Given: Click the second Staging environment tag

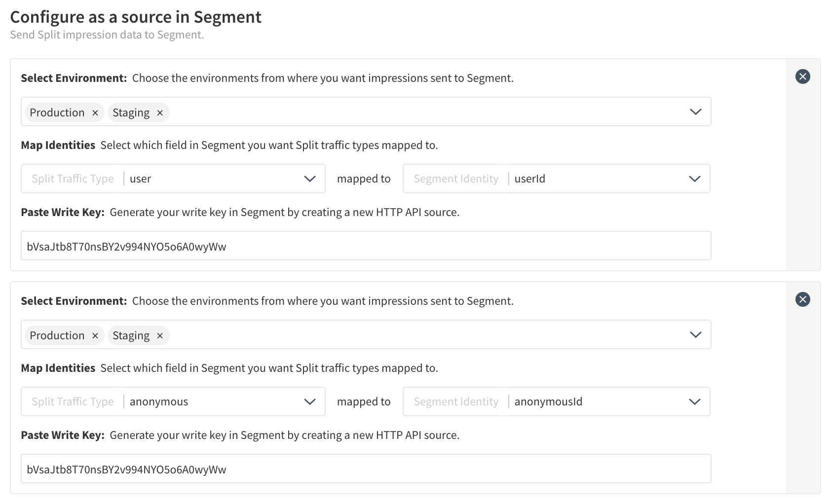Looking at the screenshot, I should 131,335.
